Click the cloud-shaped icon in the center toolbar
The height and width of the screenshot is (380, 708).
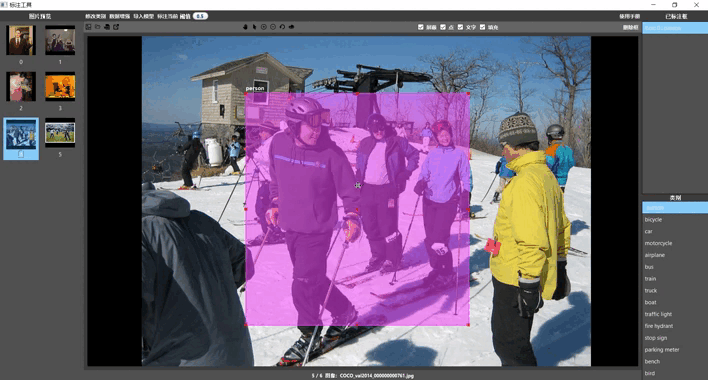click(x=291, y=27)
